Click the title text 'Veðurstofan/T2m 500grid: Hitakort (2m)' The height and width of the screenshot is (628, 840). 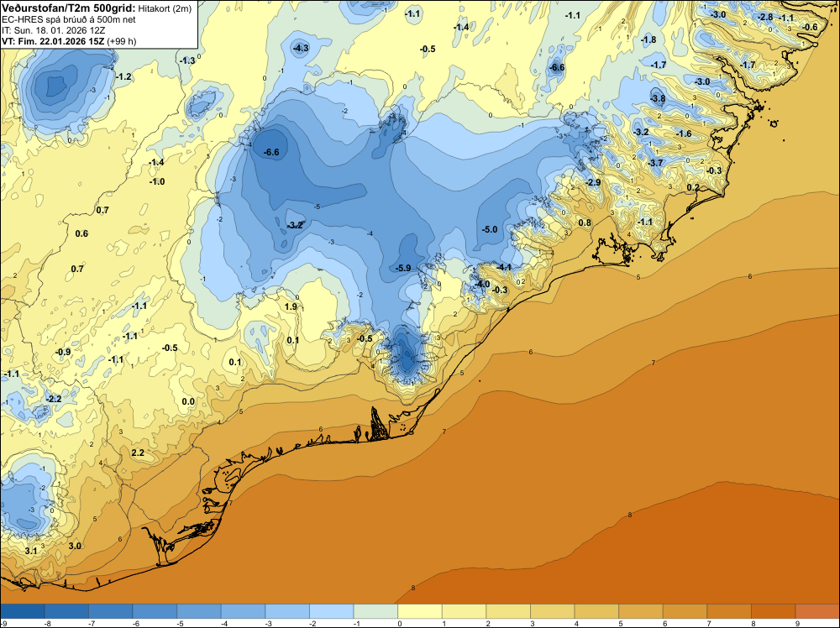[97, 8]
